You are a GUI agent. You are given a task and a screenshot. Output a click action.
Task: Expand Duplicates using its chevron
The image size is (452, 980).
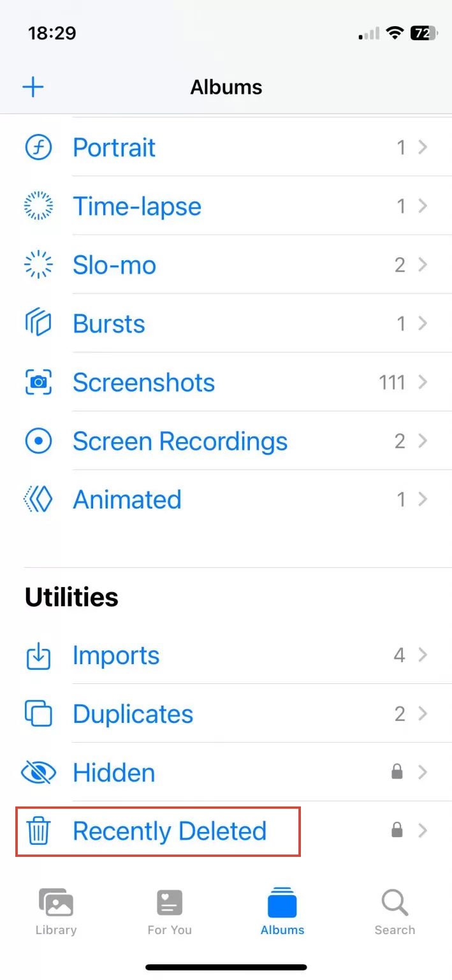(422, 714)
